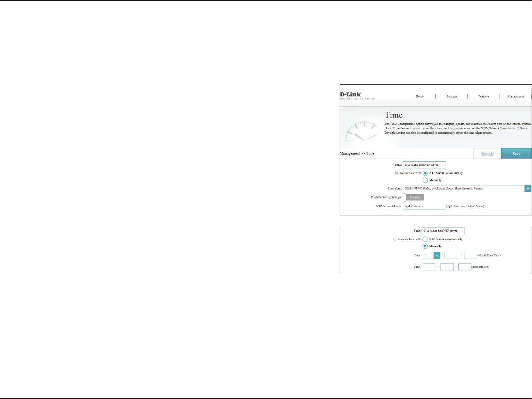Click the seconds input field

coord(465,267)
